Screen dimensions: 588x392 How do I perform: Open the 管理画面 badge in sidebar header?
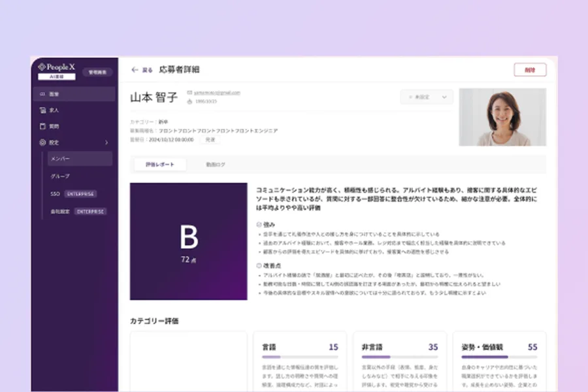[97, 72]
